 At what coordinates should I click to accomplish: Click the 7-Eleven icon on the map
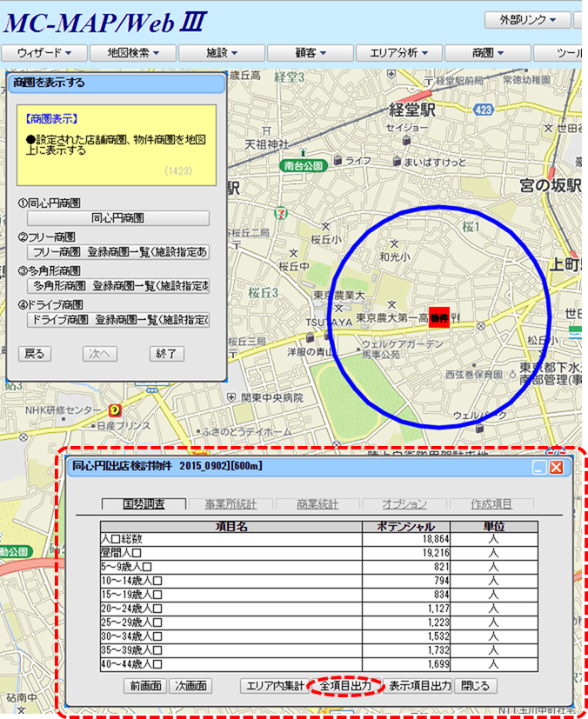[281, 213]
